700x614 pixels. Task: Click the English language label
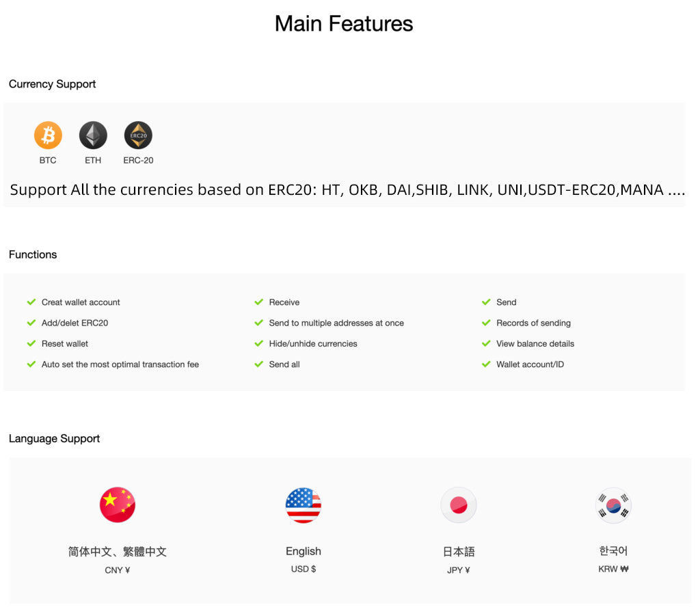[x=304, y=551]
